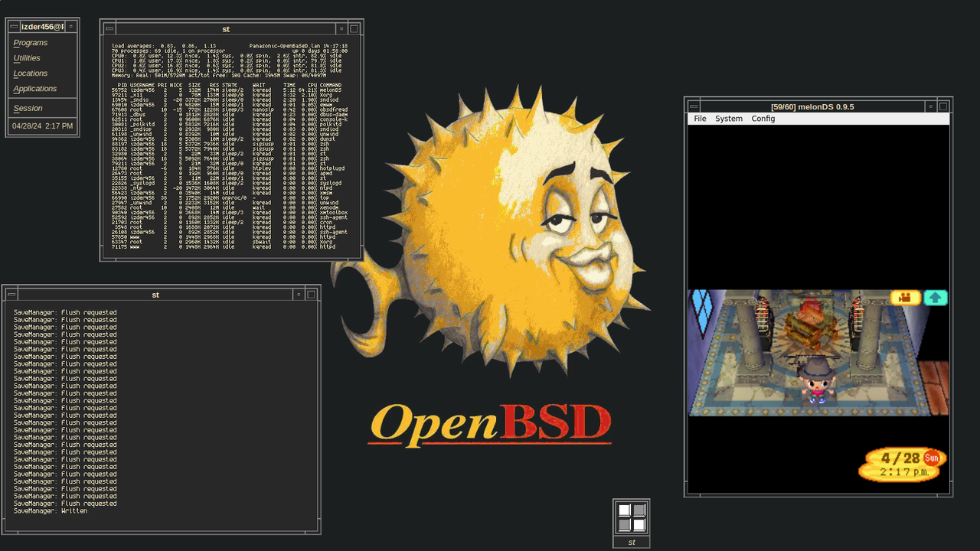The width and height of the screenshot is (980, 551).
Task: Open the window menu of melonDS
Action: (694, 106)
